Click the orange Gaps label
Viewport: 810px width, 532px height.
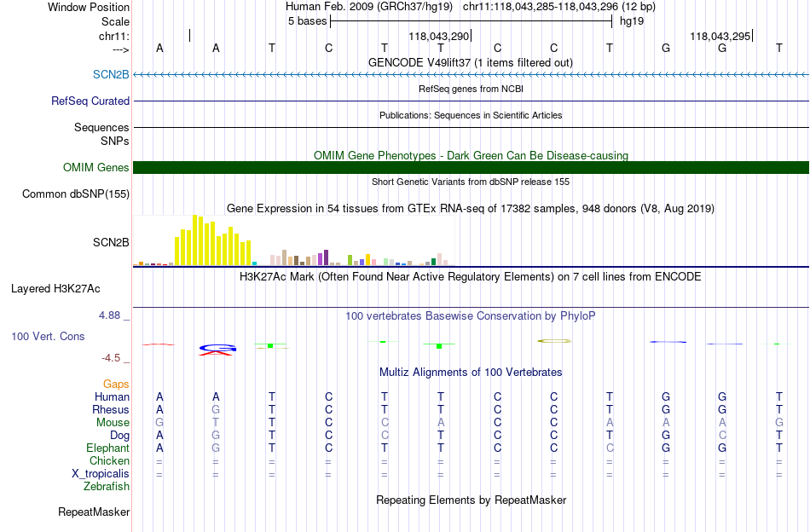[116, 384]
